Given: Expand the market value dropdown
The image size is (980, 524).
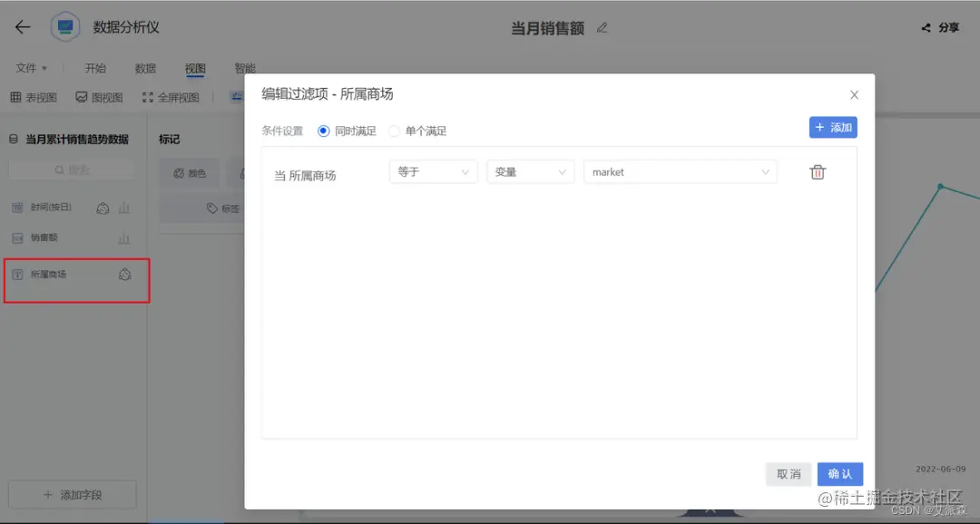Looking at the screenshot, I should (681, 171).
